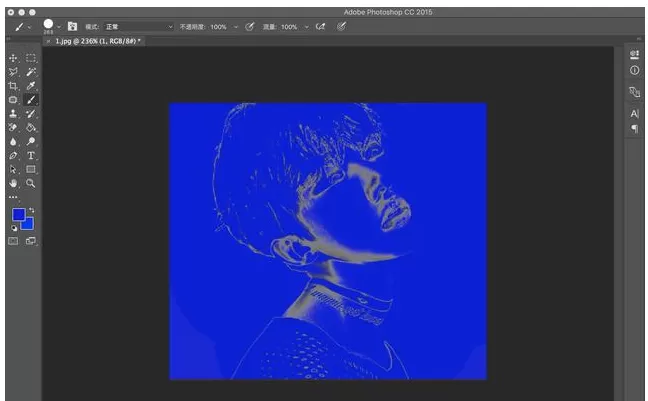Select the Clone Stamp tool

pos(13,114)
